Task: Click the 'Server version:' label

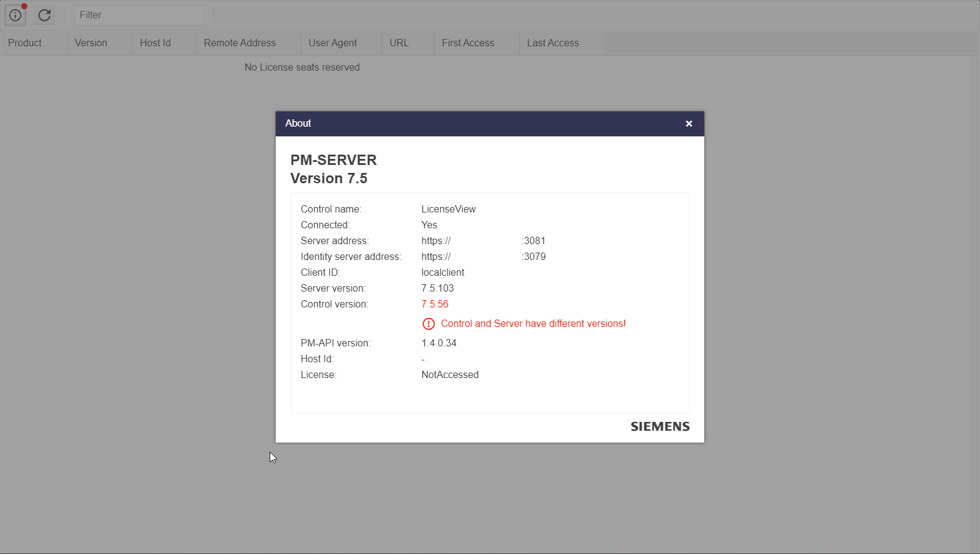Action: [333, 289]
